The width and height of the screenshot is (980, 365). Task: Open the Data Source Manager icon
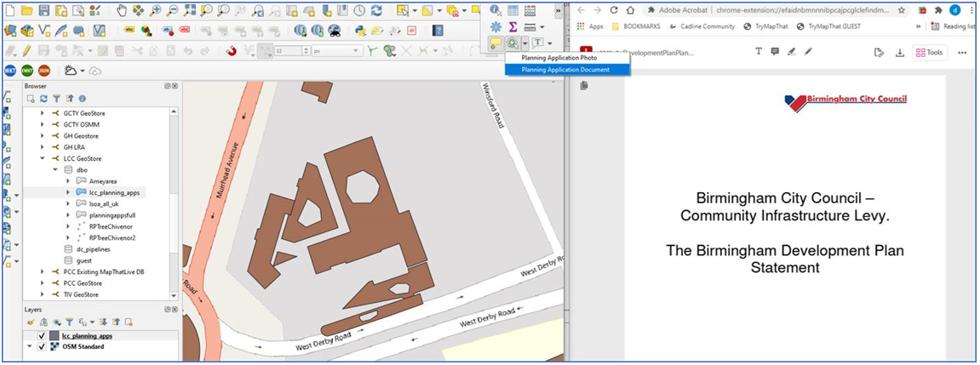point(10,30)
